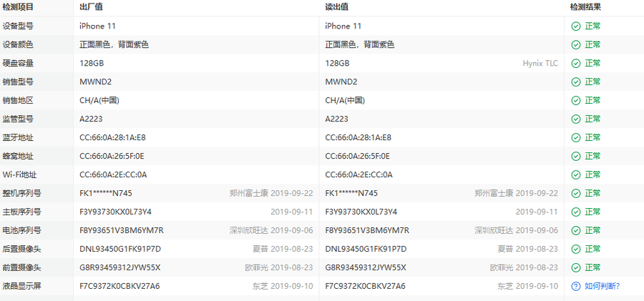Click the green check icon for 整机序列号 row
Screen dimensions: 644x301
click(x=576, y=194)
